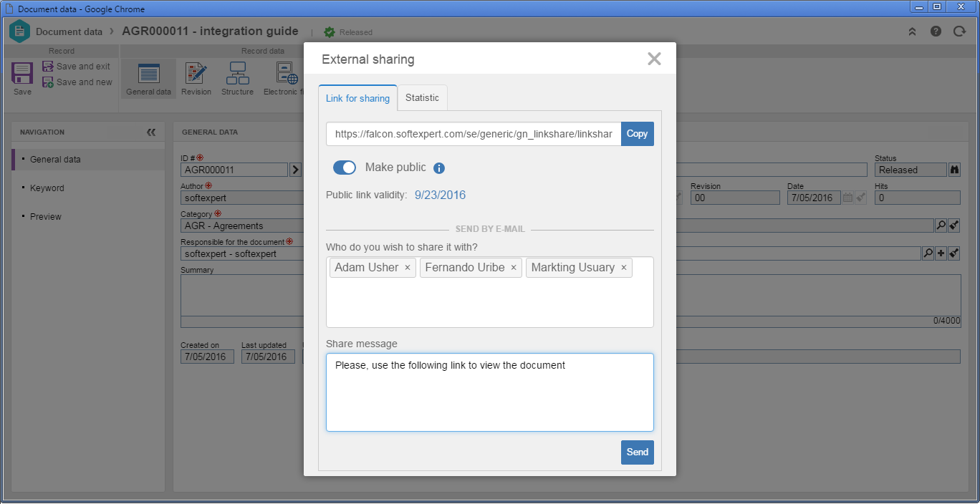Click the Responsible search magnifier icon
Image resolution: width=980 pixels, height=504 pixels.
(x=927, y=253)
